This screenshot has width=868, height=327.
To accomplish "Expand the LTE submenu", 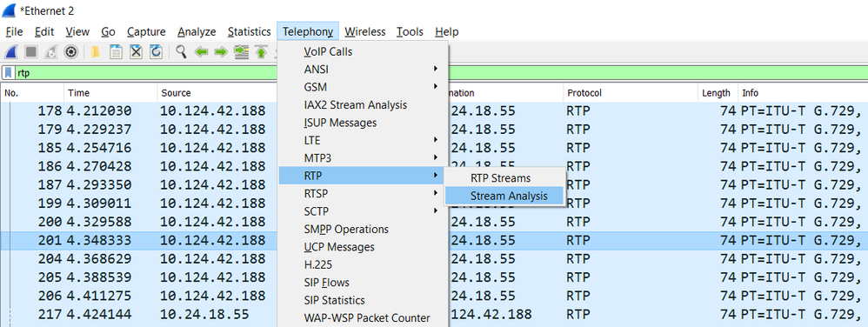I will (x=363, y=140).
